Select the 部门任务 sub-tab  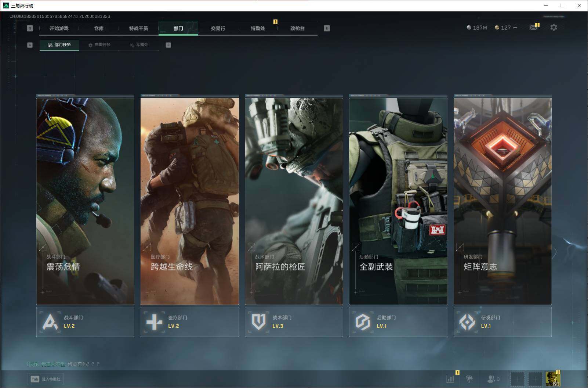click(59, 45)
